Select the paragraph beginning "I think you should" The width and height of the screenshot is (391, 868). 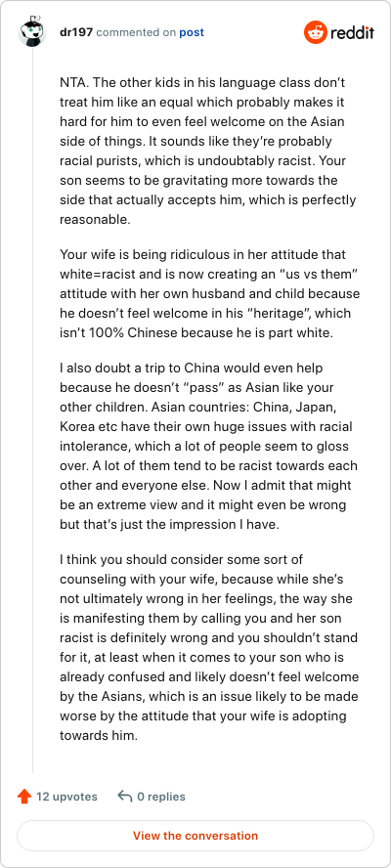point(209,648)
